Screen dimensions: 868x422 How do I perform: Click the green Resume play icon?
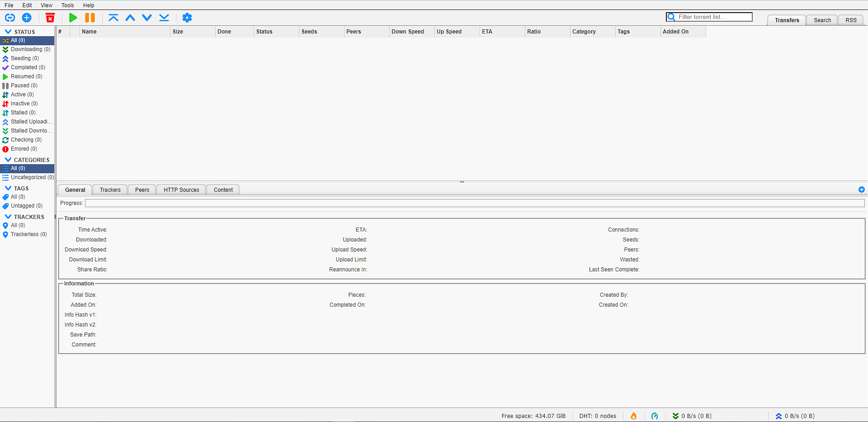(x=73, y=18)
